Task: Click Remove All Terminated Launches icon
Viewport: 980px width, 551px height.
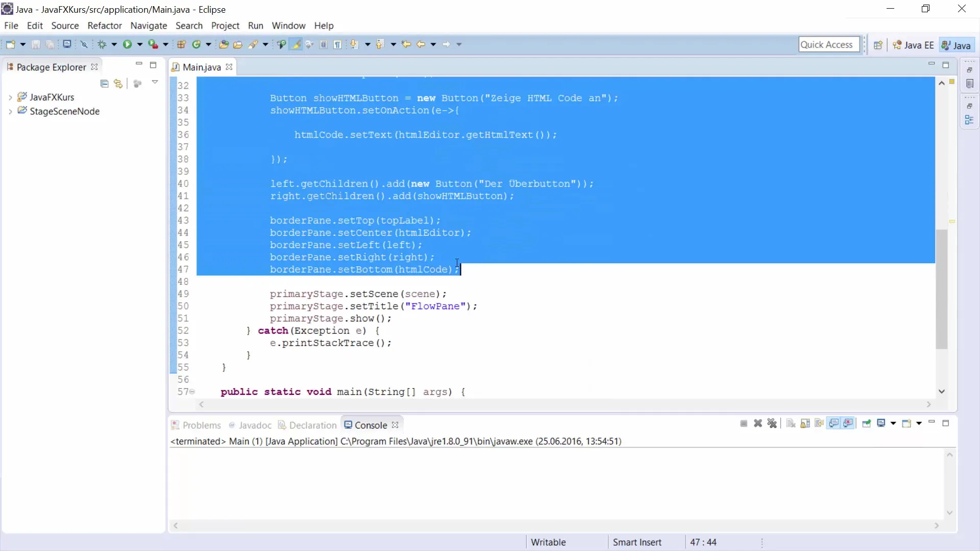Action: [x=772, y=423]
